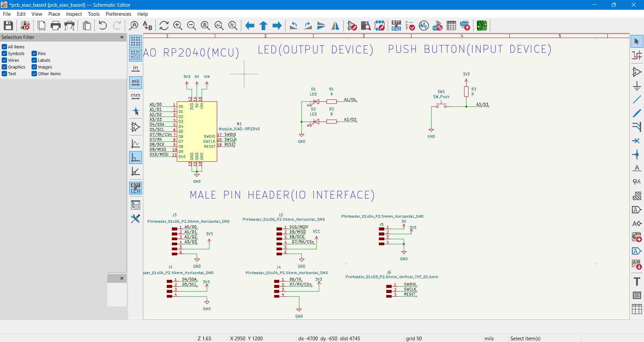Save the schematic with the floppy icon
The width and height of the screenshot is (644, 342).
pos(8,26)
